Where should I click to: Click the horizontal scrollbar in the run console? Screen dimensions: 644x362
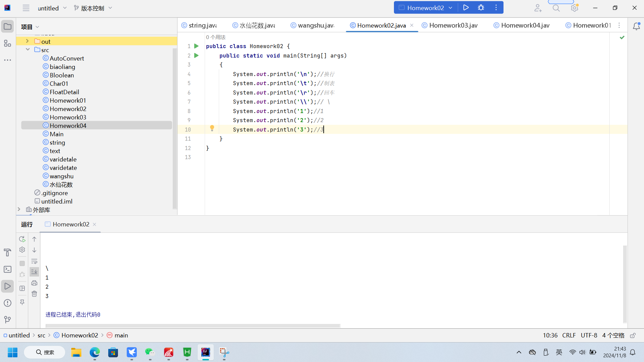pyautogui.click(x=193, y=326)
